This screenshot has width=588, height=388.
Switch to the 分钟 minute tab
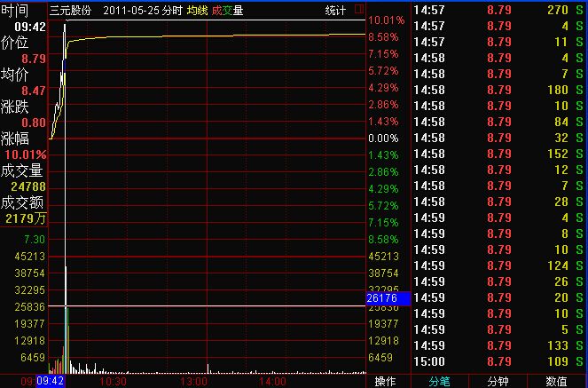(498, 381)
